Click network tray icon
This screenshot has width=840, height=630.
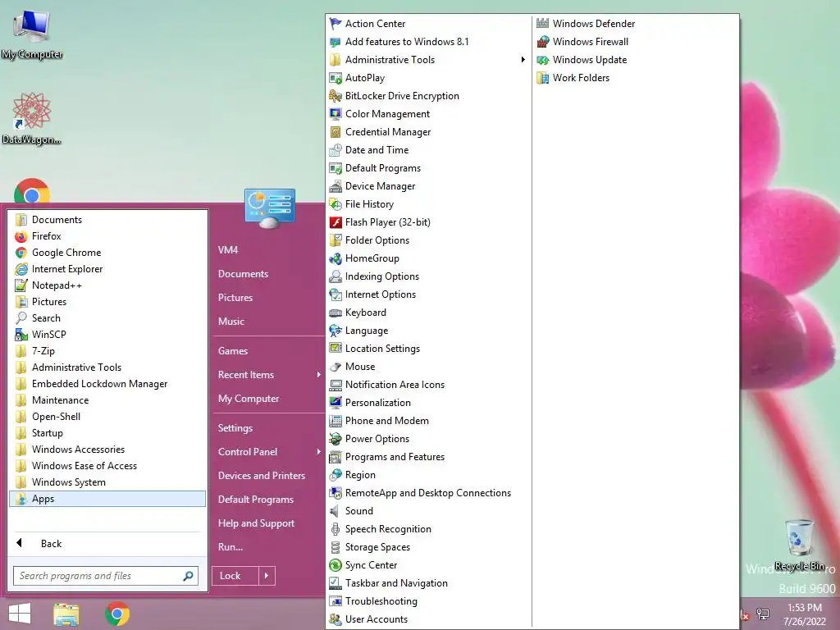[763, 614]
